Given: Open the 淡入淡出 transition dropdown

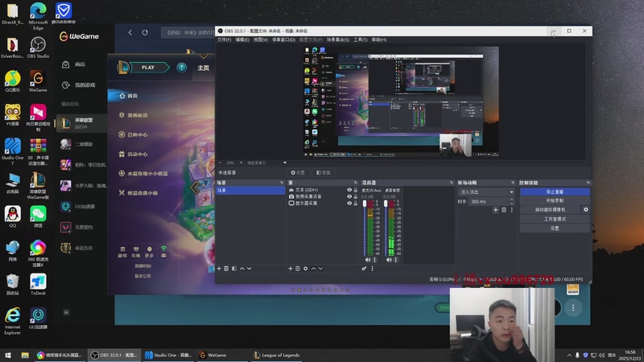Looking at the screenshot, I should 486,192.
